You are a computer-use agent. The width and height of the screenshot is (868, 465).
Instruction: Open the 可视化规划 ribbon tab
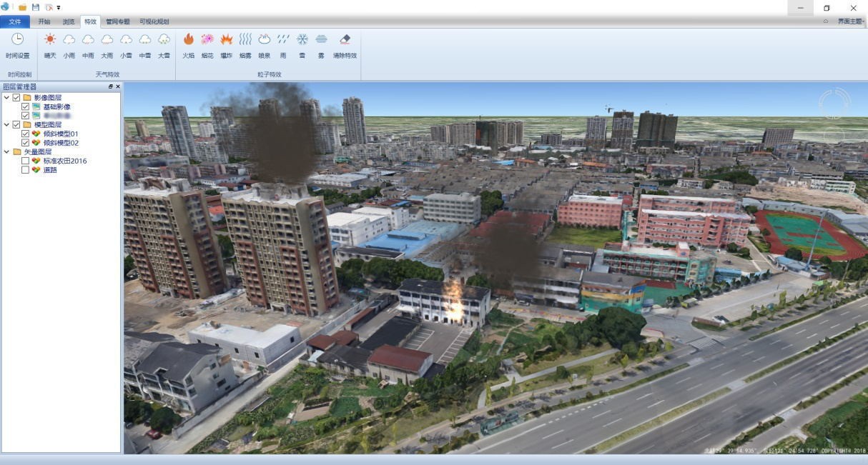[154, 21]
